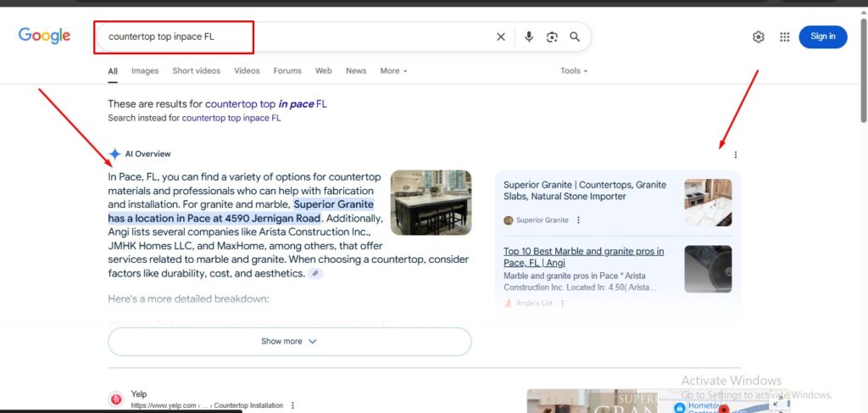Switch to the Web tab
868x413 pixels.
(x=324, y=71)
